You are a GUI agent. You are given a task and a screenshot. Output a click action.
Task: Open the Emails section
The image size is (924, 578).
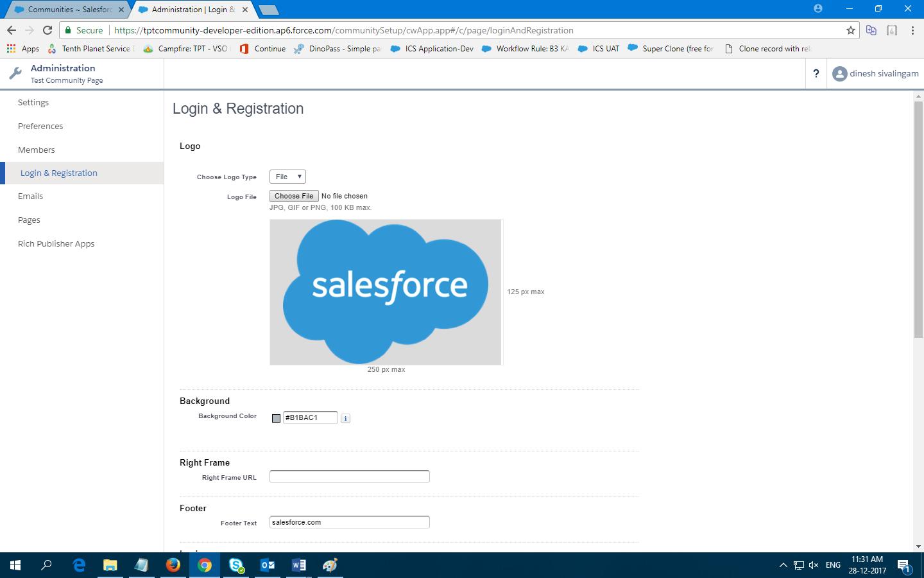pyautogui.click(x=30, y=197)
